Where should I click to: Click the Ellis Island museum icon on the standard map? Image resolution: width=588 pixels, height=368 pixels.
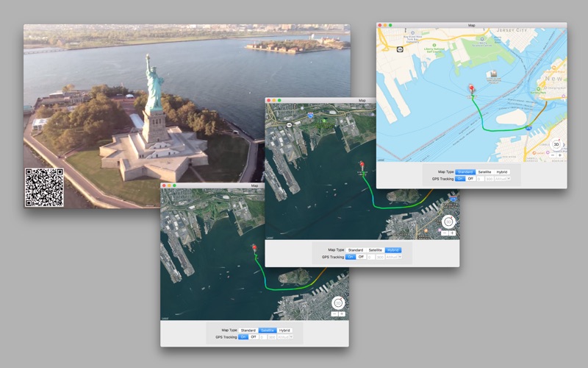pyautogui.click(x=492, y=73)
